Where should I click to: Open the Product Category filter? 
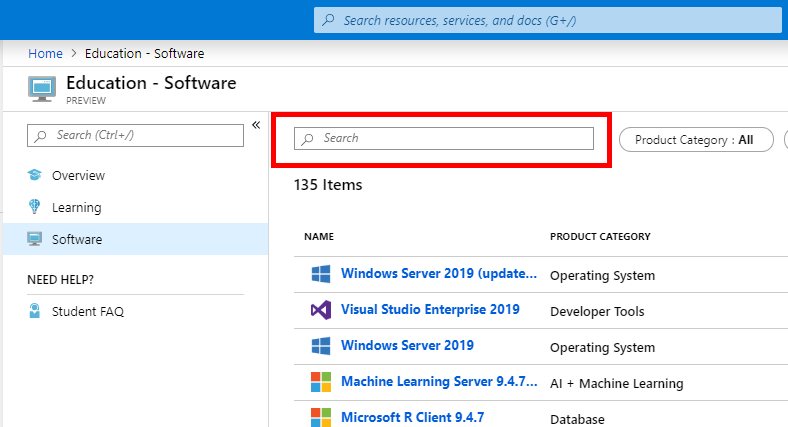(x=695, y=140)
